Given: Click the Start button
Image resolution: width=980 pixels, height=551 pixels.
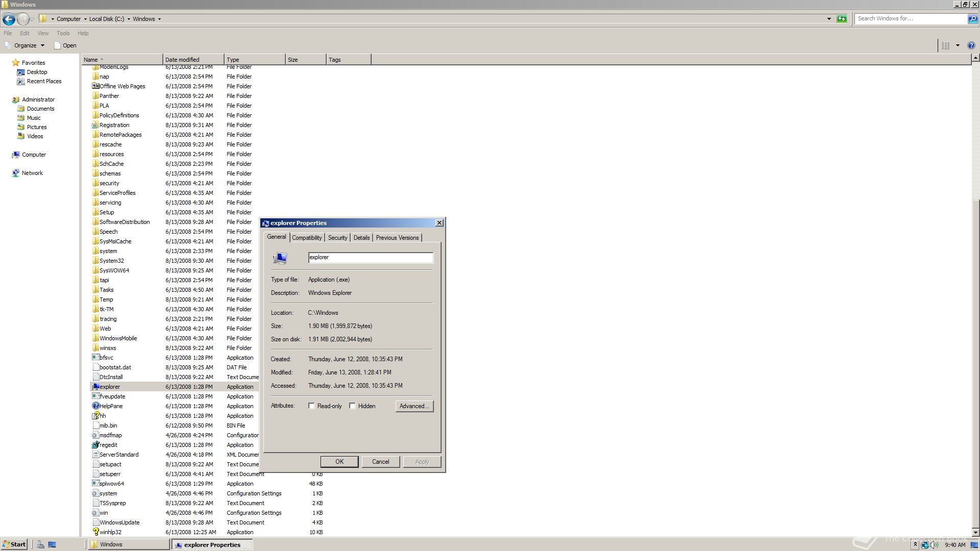Looking at the screenshot, I should [x=14, y=544].
